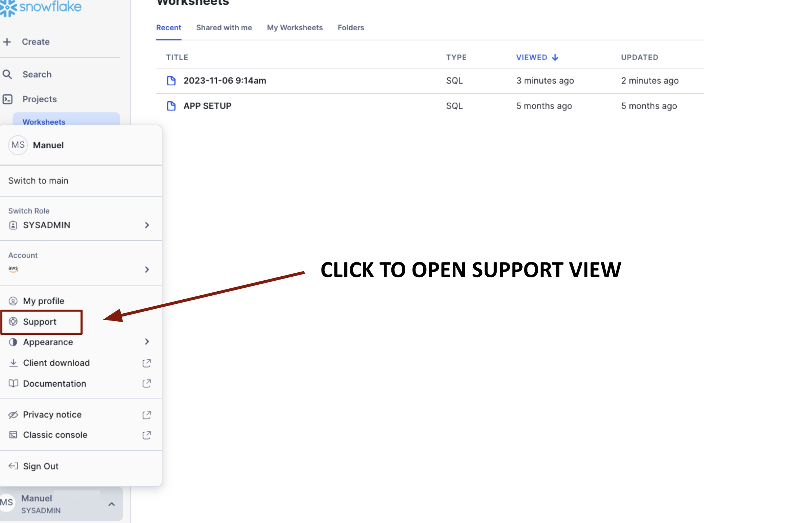The image size is (812, 523).
Task: Click Switch to main
Action: coord(38,181)
